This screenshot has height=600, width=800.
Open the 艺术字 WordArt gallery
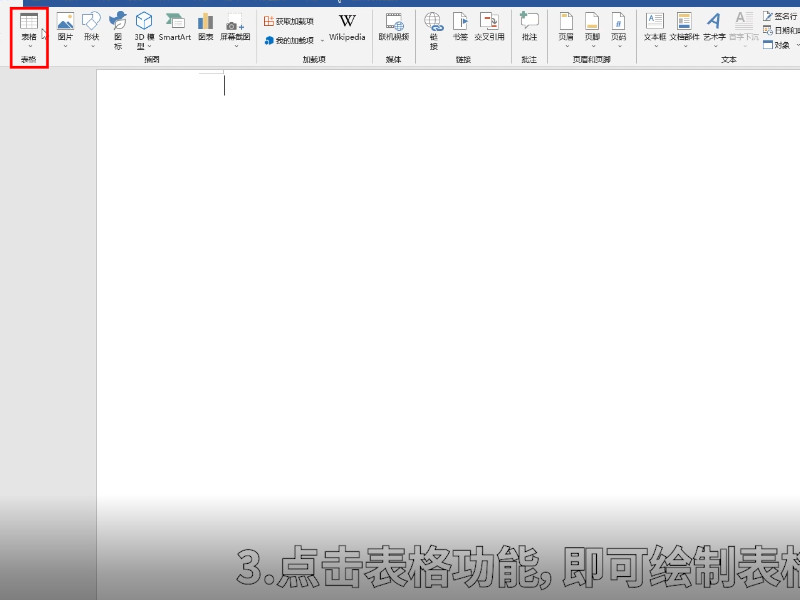coord(714,31)
